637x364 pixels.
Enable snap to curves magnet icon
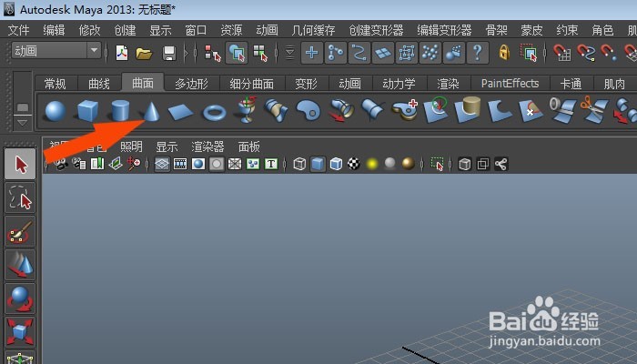[586, 53]
